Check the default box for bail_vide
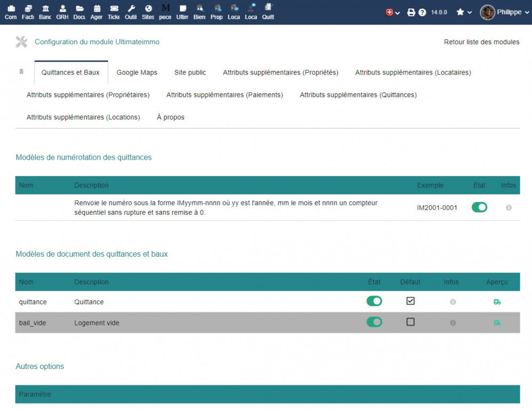This screenshot has width=532, height=409. (x=410, y=322)
